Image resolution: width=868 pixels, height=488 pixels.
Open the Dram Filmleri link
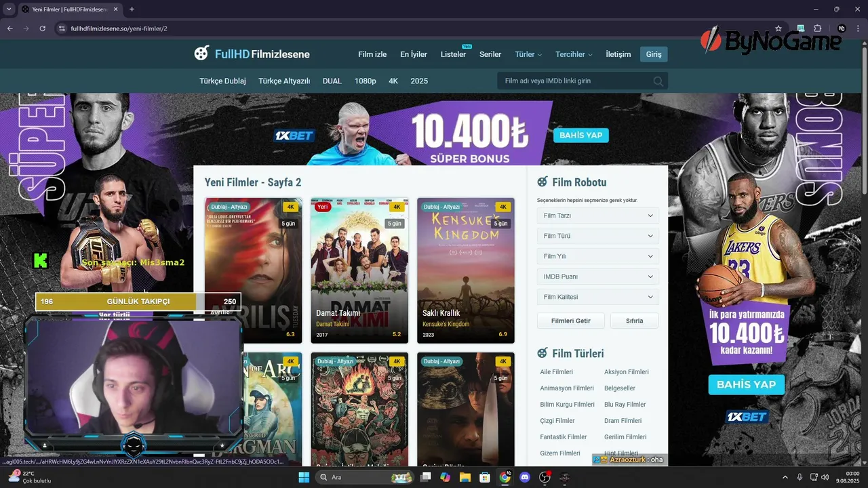(x=623, y=421)
